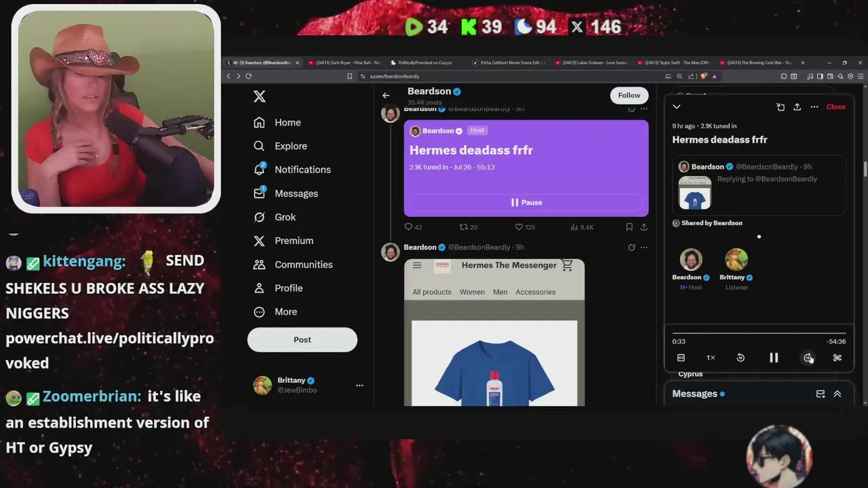
Task: Switch to The Brewing Cold War tab
Action: pyautogui.click(x=756, y=63)
